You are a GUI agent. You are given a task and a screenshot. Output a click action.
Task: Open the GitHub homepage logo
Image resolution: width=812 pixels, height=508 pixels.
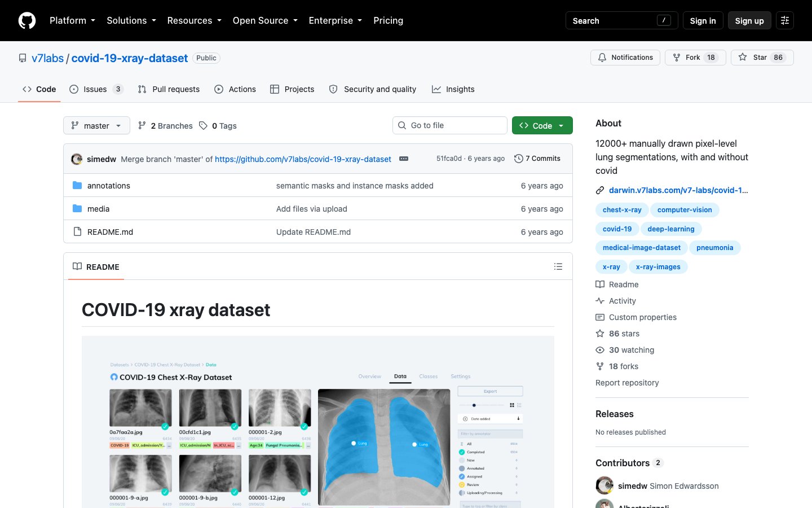coord(27,20)
